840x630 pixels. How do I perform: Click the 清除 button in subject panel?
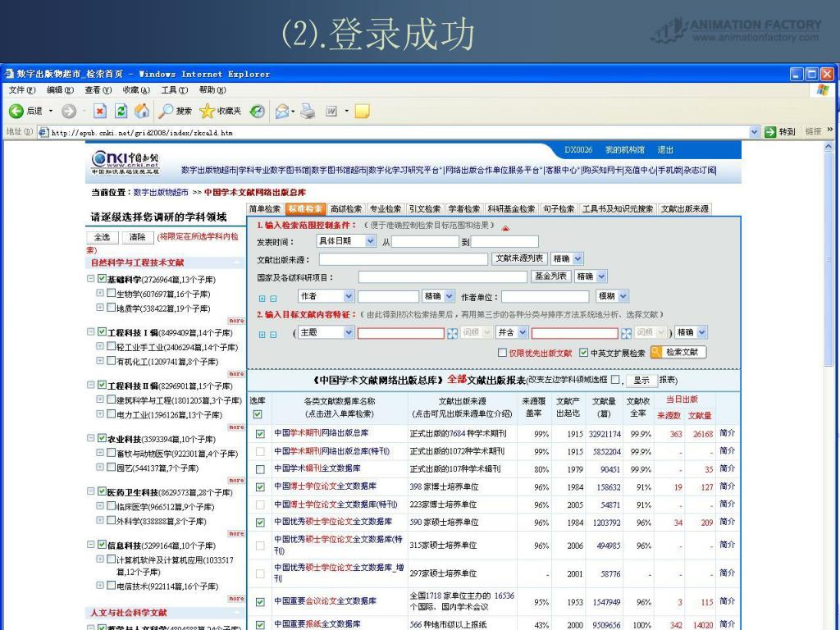[138, 237]
